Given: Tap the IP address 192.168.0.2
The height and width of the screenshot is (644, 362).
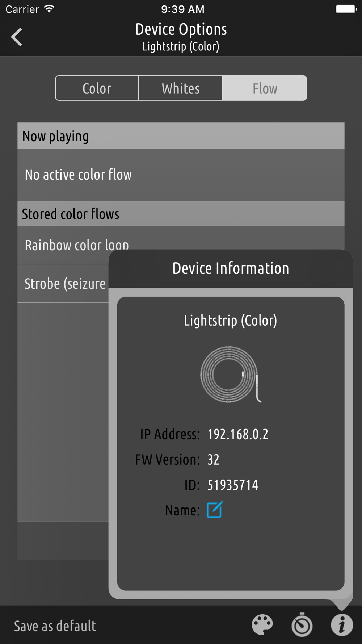Looking at the screenshot, I should coord(238,434).
